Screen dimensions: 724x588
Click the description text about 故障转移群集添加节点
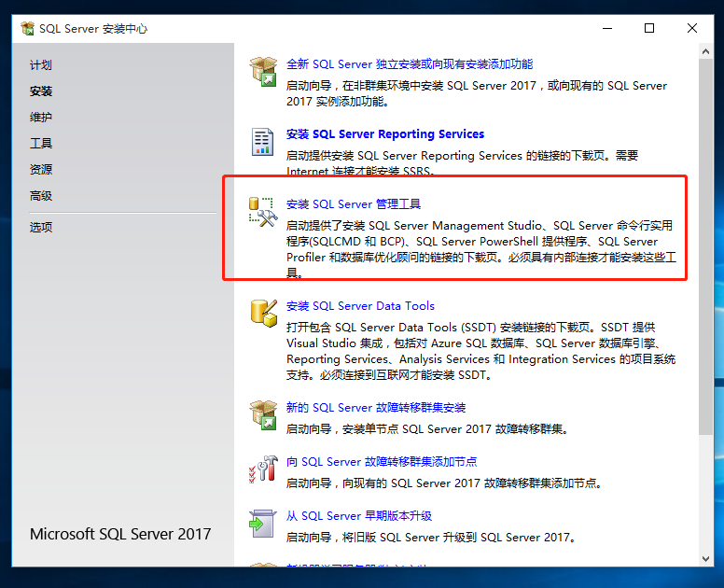pyautogui.click(x=444, y=483)
